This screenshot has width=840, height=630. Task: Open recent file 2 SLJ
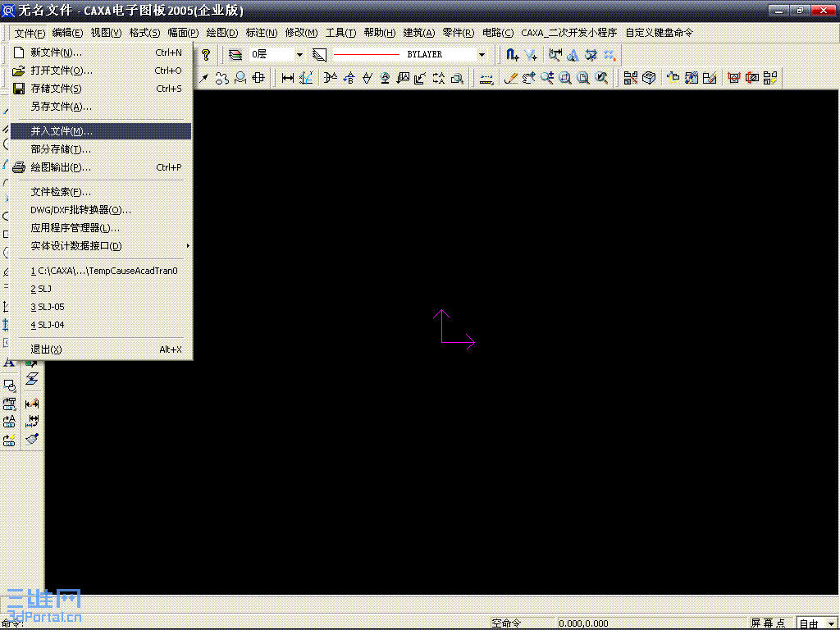coord(101,289)
